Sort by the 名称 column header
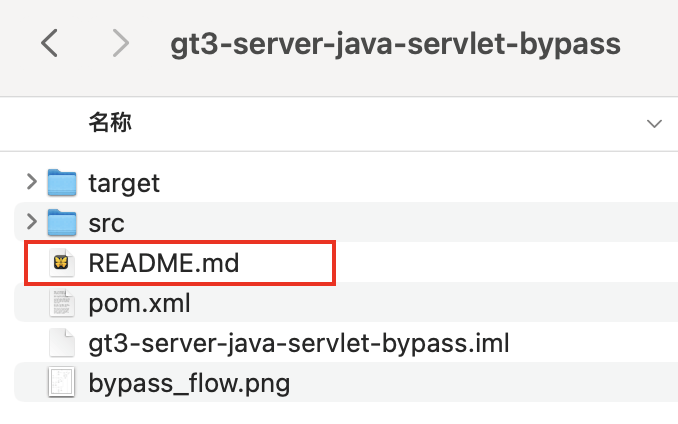Screen dimensions: 678x424 pos(110,123)
